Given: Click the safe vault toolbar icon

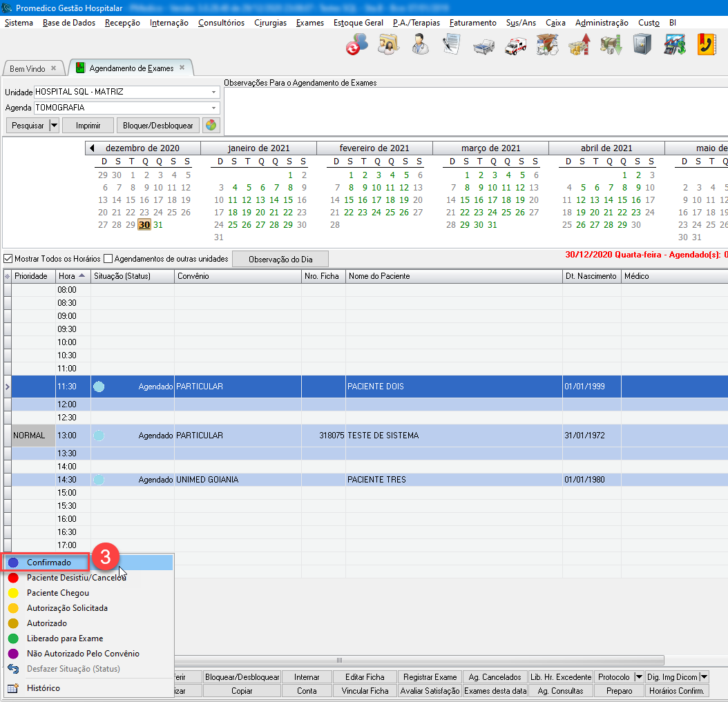Looking at the screenshot, I should [x=642, y=45].
